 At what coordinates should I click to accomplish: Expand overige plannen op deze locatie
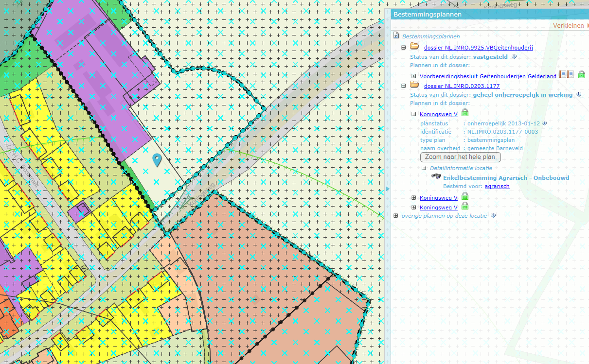point(396,215)
